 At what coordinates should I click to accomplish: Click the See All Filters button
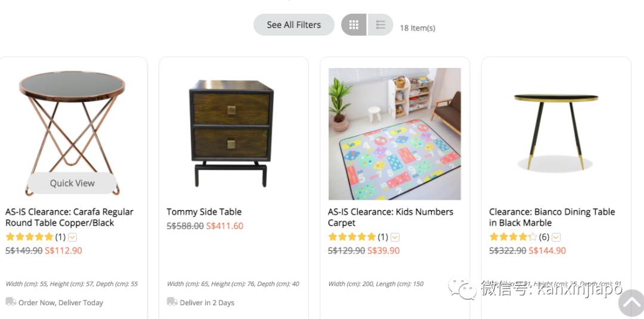click(293, 25)
